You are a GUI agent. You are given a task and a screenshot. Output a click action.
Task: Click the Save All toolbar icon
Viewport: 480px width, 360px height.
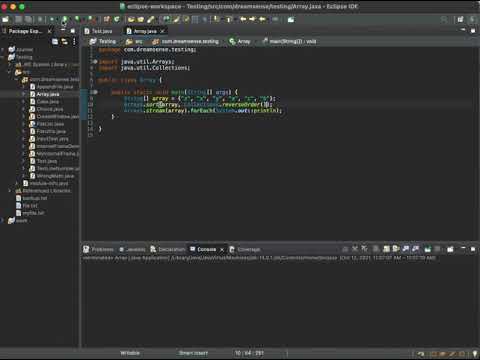click(28, 19)
